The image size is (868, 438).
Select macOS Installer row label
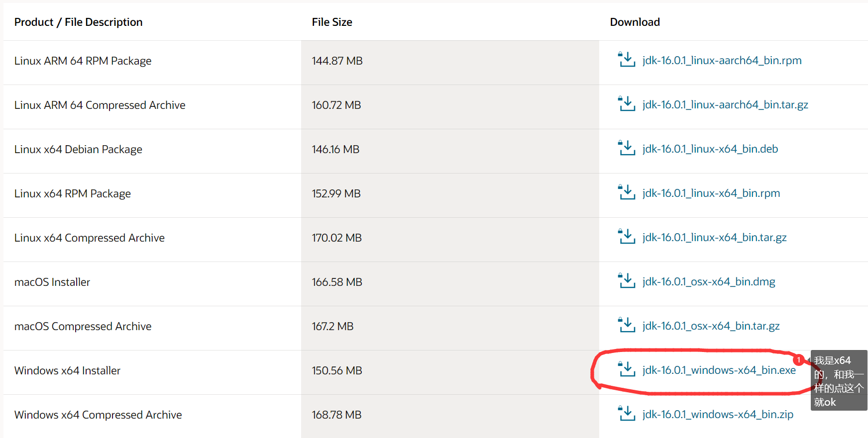52,282
